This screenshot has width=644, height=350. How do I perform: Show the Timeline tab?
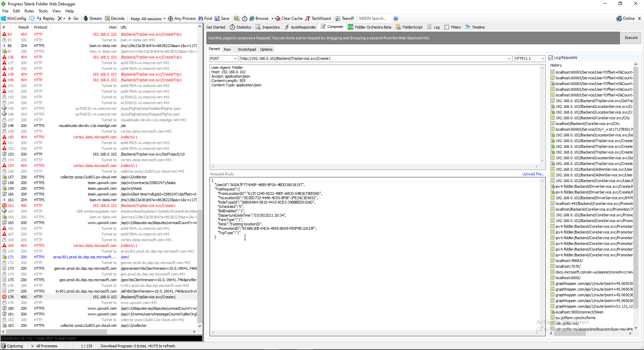tap(475, 27)
